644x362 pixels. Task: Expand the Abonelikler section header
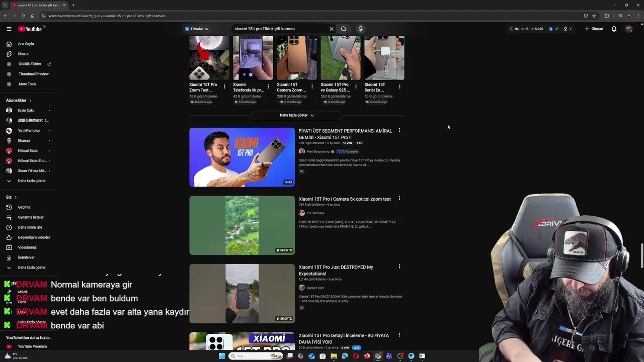(x=19, y=101)
